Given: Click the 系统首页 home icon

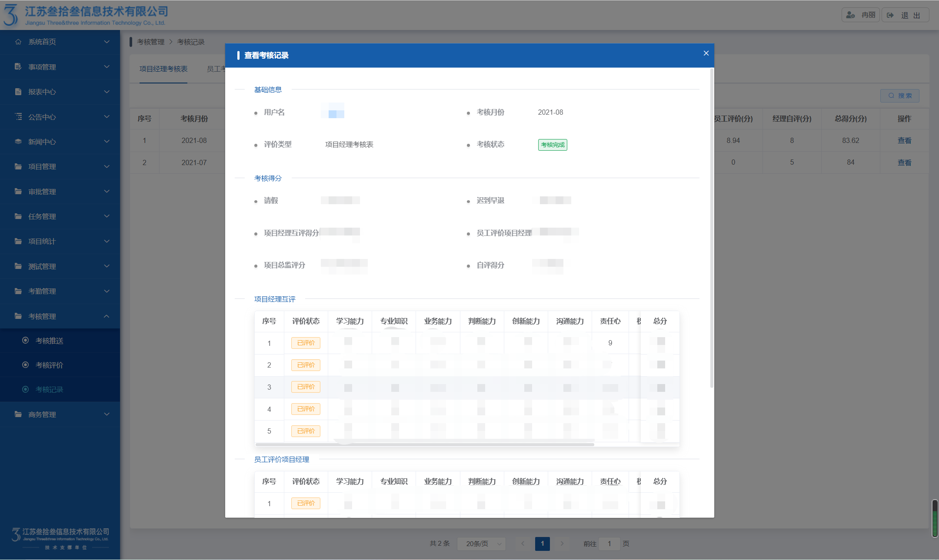Looking at the screenshot, I should [18, 42].
